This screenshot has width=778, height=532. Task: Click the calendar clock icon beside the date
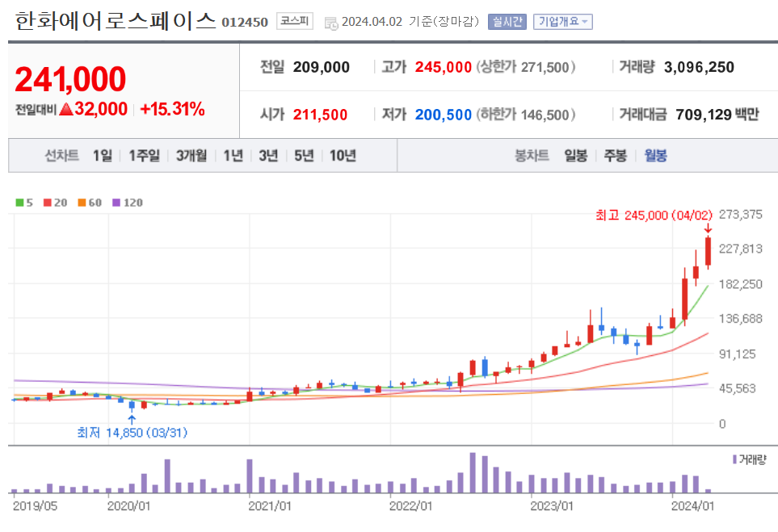(331, 23)
